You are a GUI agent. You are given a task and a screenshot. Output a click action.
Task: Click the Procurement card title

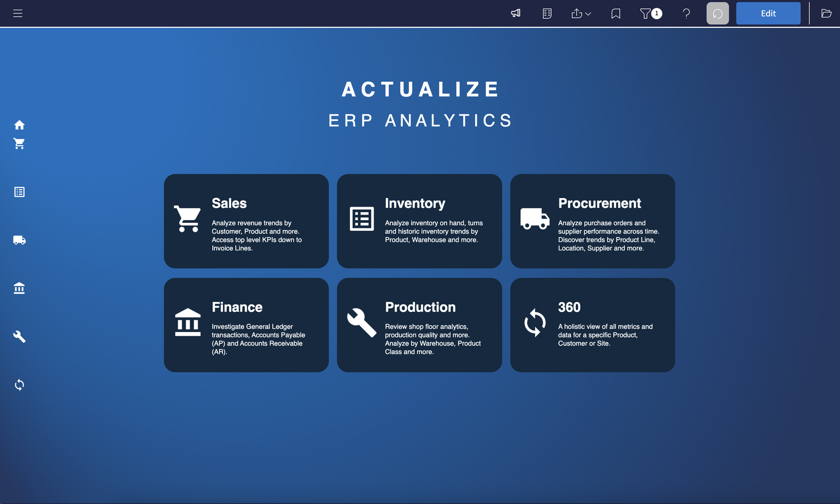pyautogui.click(x=599, y=203)
